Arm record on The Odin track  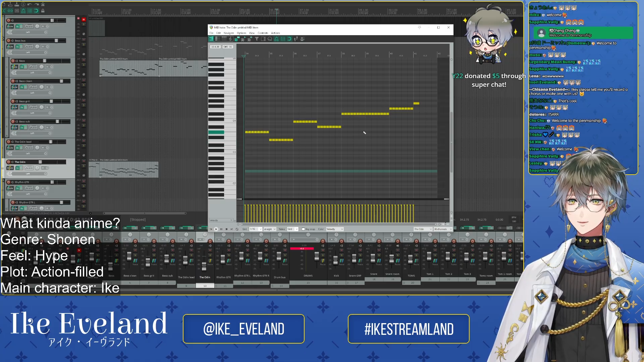pos(8,162)
